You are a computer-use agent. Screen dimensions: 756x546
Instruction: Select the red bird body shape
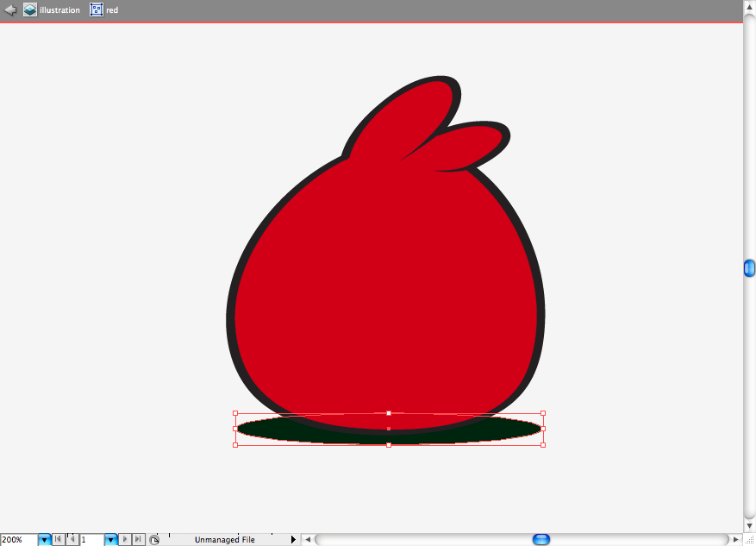click(x=385, y=290)
